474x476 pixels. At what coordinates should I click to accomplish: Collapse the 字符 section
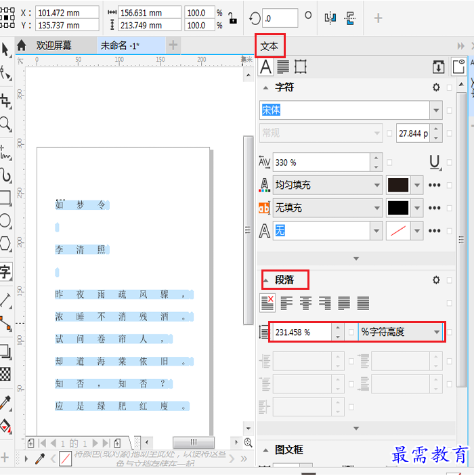tap(265, 88)
